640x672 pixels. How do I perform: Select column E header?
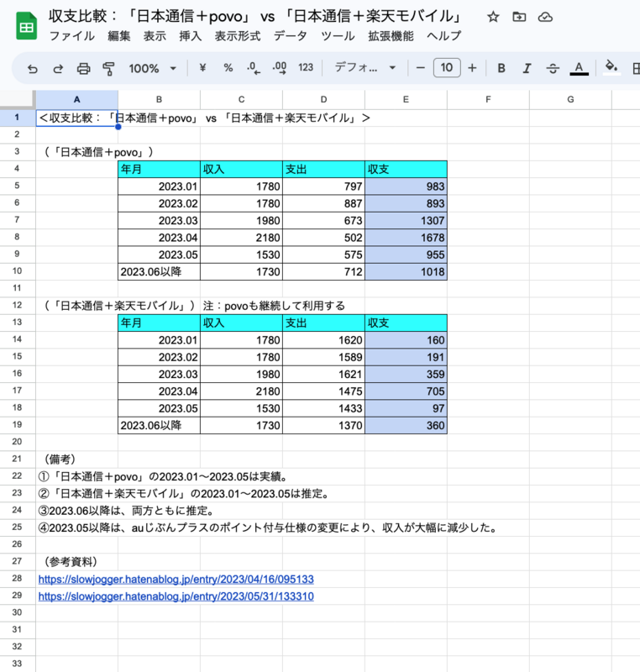tap(406, 99)
